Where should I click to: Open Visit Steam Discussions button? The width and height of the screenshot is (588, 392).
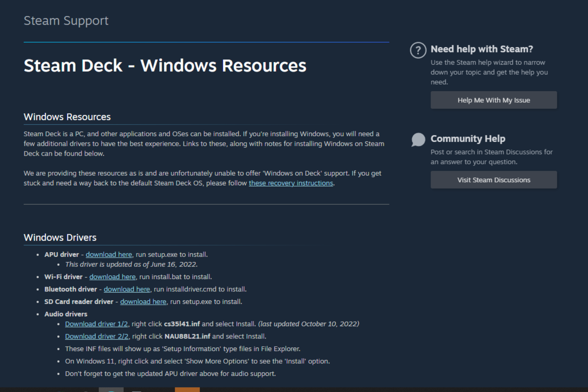pyautogui.click(x=493, y=180)
